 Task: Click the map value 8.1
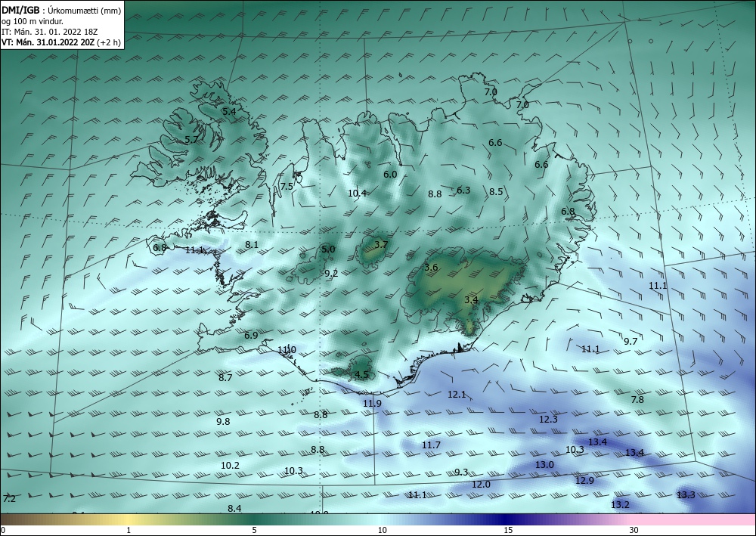point(252,245)
